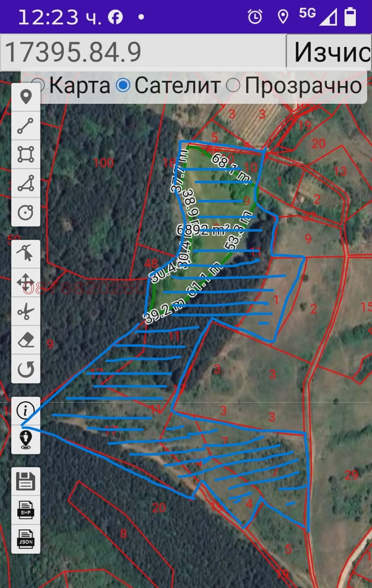
Task: Tap the parcel ID input field
Action: (x=143, y=52)
